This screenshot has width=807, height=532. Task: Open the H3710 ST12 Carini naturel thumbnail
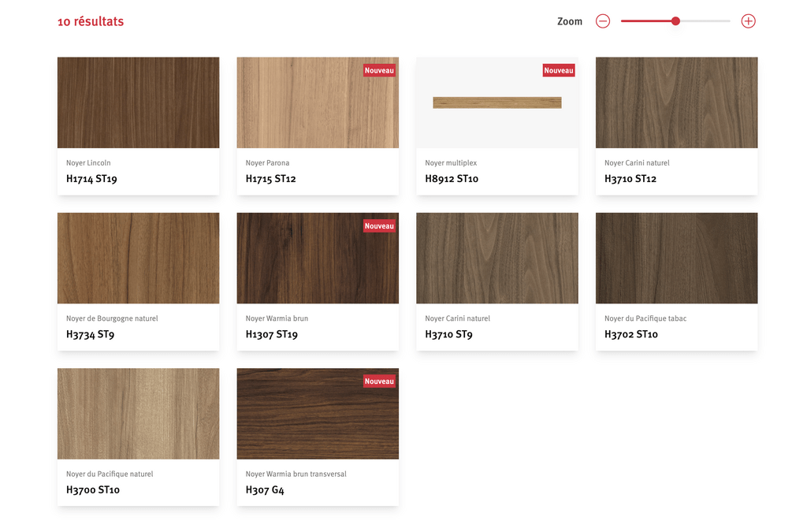point(676,102)
